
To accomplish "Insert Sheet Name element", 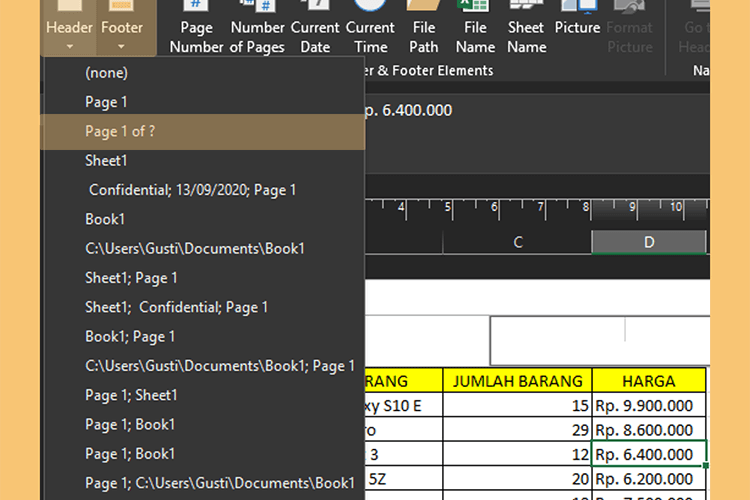I will pos(526,28).
